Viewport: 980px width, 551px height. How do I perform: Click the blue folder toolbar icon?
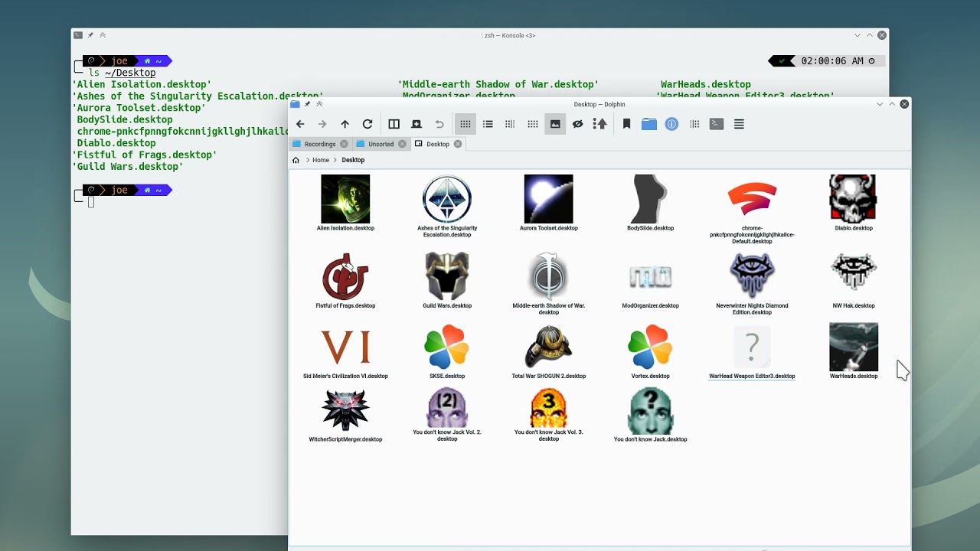649,124
